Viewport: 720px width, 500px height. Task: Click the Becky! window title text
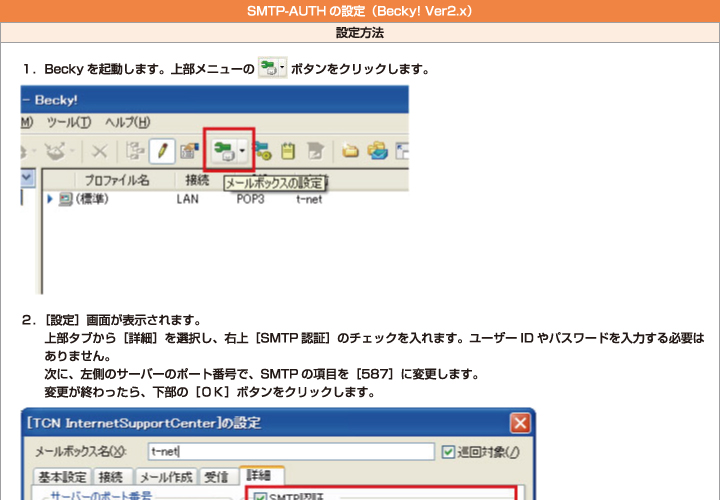tap(56, 100)
